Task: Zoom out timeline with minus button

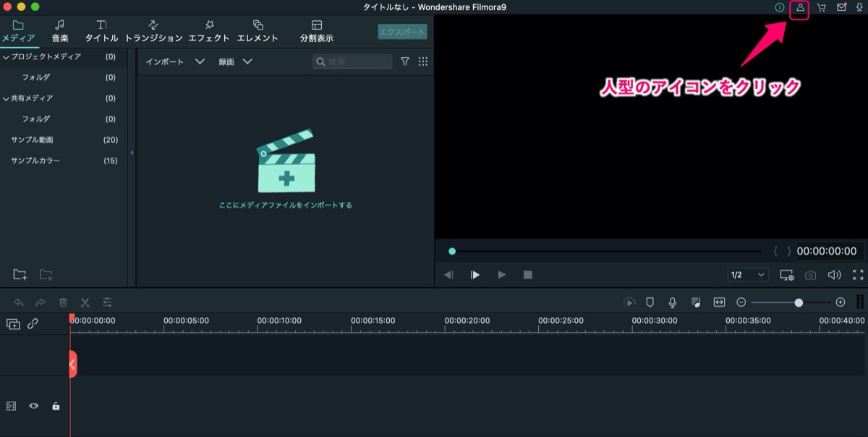Action: coord(741,302)
